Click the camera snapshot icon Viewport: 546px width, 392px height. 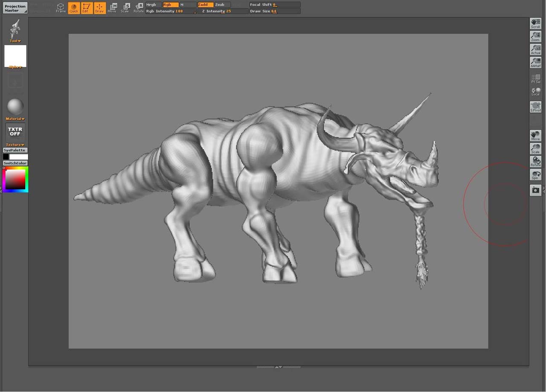535,190
